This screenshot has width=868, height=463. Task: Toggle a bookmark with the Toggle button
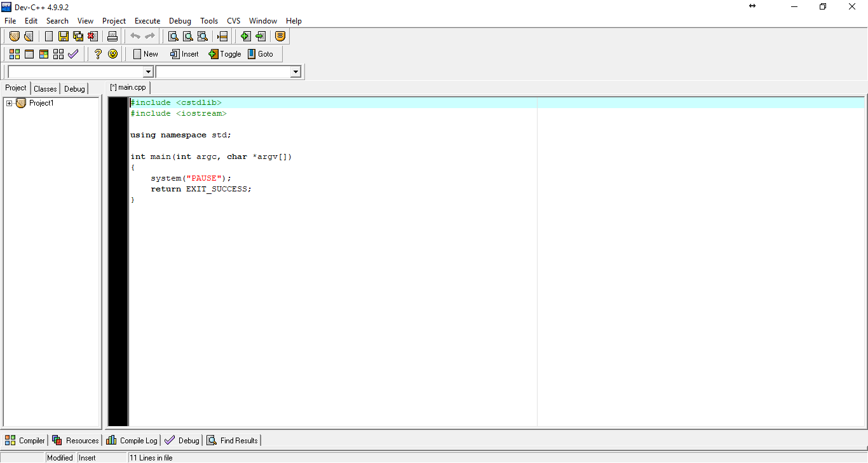click(225, 53)
